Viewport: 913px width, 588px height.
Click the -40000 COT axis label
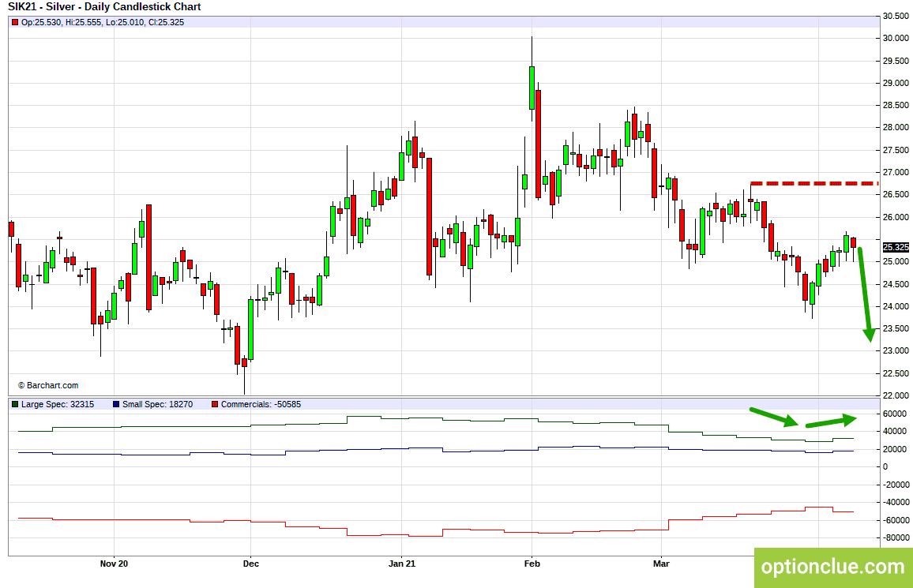pyautogui.click(x=896, y=502)
